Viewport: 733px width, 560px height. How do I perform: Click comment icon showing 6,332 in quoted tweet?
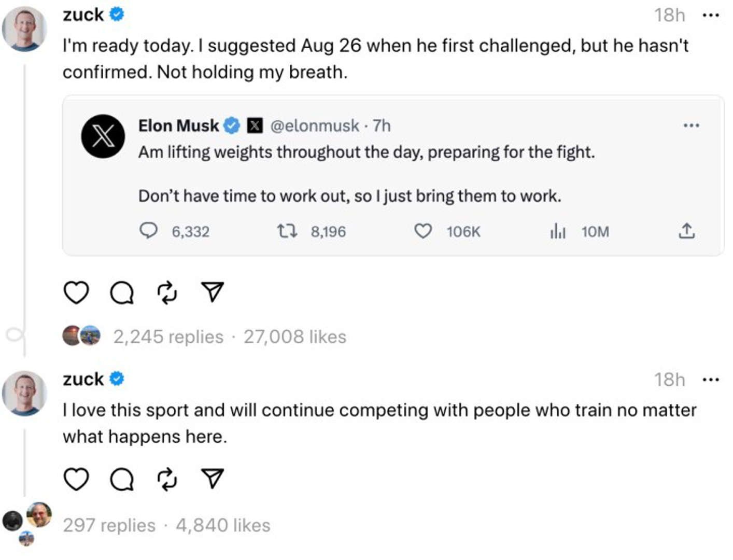click(x=148, y=230)
